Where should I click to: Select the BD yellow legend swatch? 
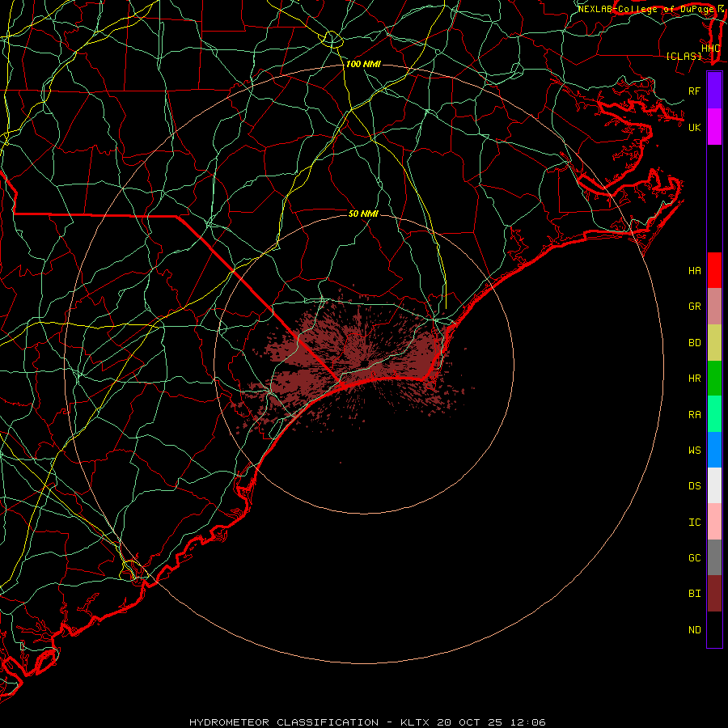[714, 343]
